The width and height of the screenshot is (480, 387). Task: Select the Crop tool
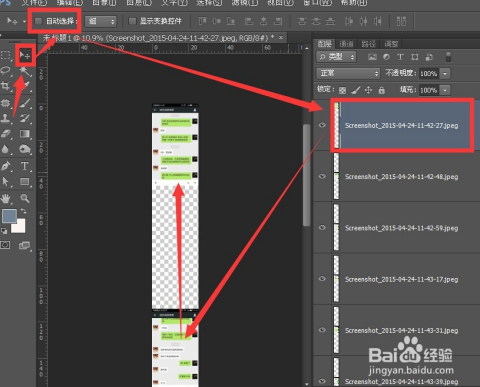click(5, 86)
